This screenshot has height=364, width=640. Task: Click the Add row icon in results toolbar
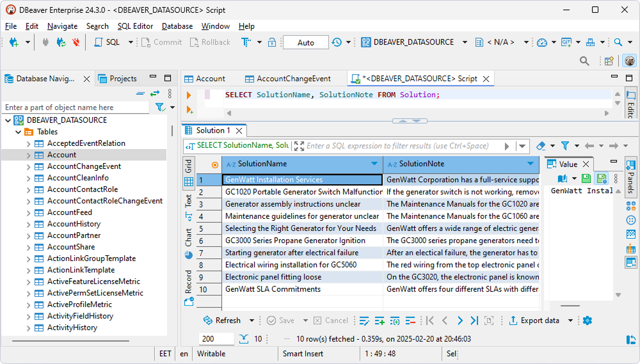point(380,320)
